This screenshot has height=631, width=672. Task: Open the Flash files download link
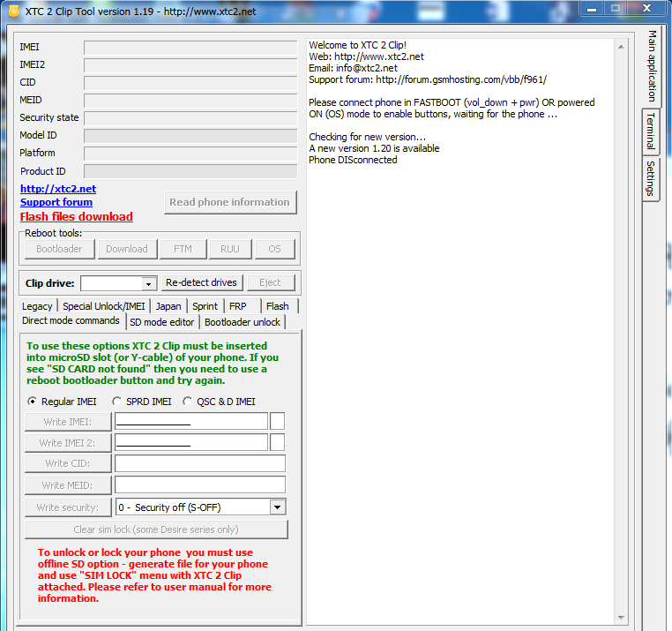point(77,216)
